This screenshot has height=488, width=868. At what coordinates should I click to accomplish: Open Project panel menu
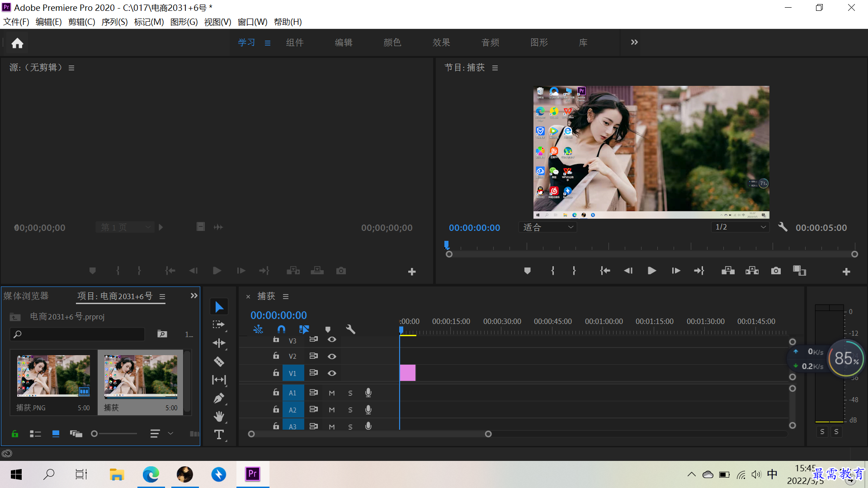coord(162,296)
